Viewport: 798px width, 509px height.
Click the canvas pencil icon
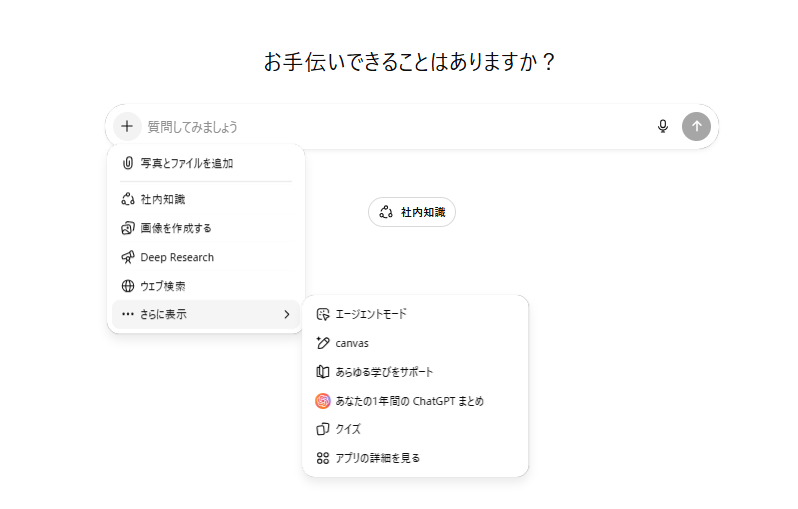click(323, 343)
